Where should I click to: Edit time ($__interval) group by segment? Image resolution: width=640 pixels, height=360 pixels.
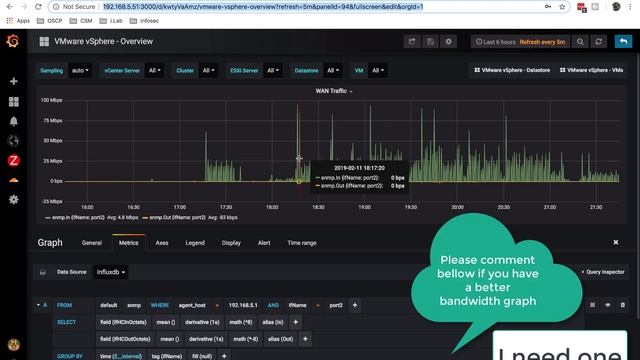tap(121, 356)
